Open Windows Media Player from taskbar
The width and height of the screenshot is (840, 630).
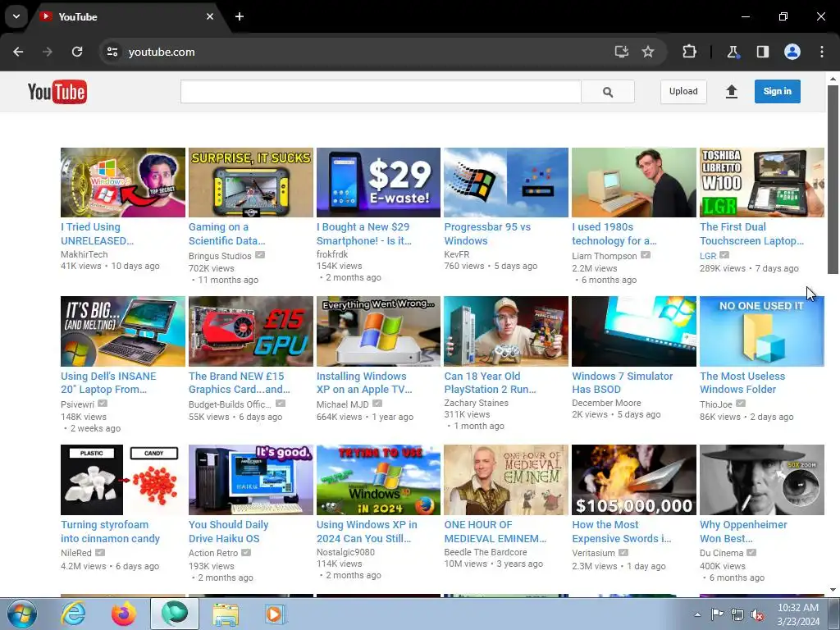[x=275, y=614]
